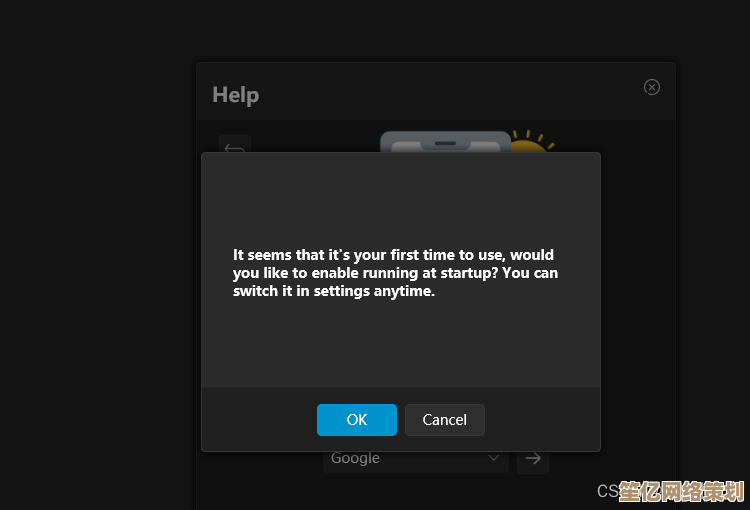
Task: Dismiss the startup prompt with Cancel
Action: [x=445, y=420]
